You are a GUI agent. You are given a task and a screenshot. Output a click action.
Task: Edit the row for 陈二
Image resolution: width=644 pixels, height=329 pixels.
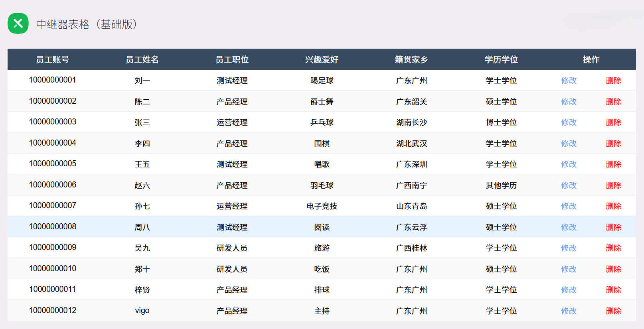point(569,102)
